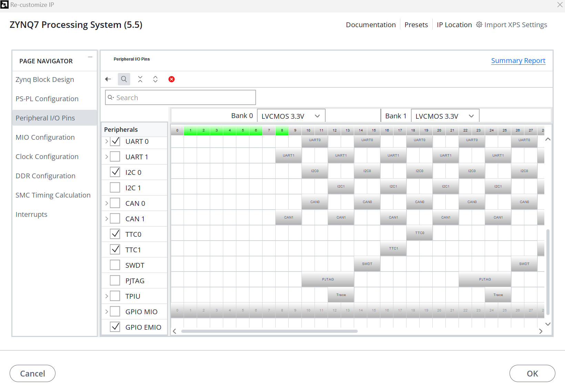Click the Documentation button
The image size is (565, 392).
coord(371,25)
